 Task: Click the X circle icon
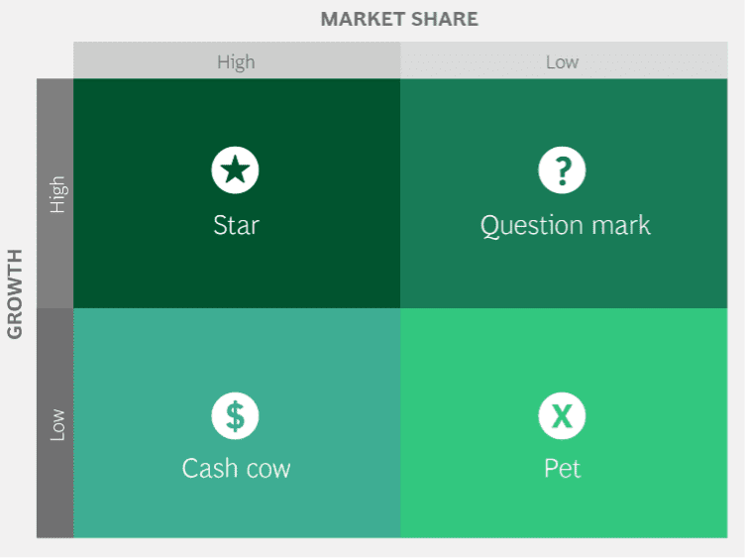(x=563, y=416)
